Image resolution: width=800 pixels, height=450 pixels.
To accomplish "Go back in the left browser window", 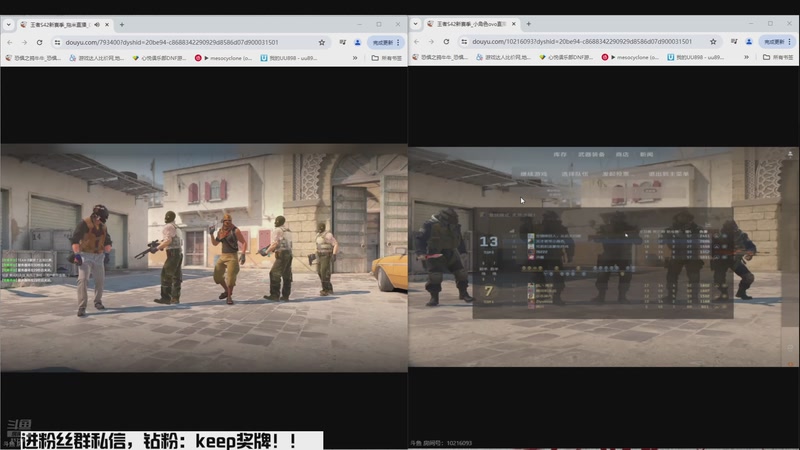I will coord(10,42).
